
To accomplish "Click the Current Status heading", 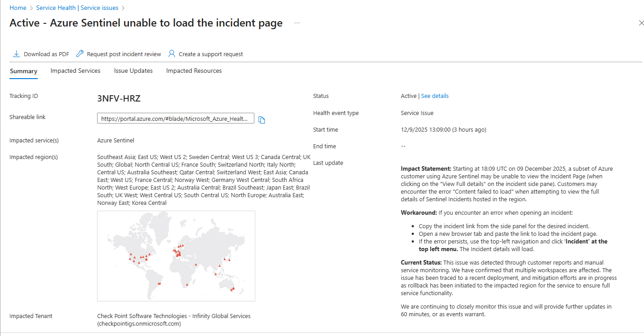I will tap(421, 263).
